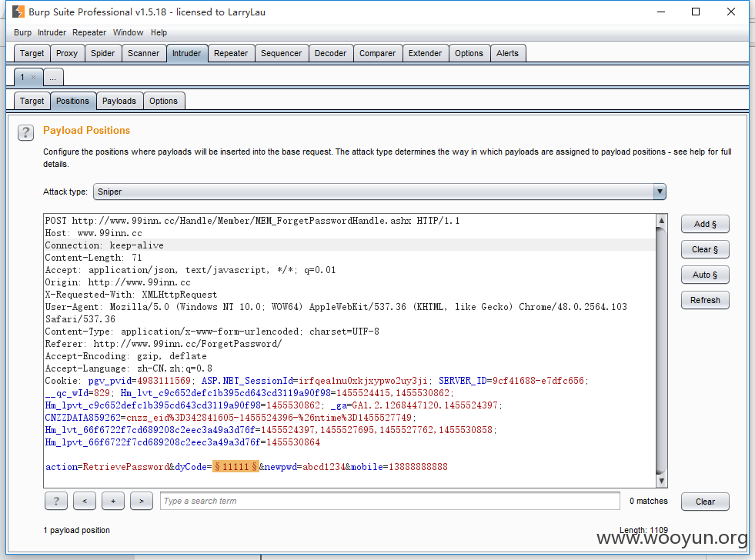Click the Host: www.99inn.cc header line

(x=93, y=233)
